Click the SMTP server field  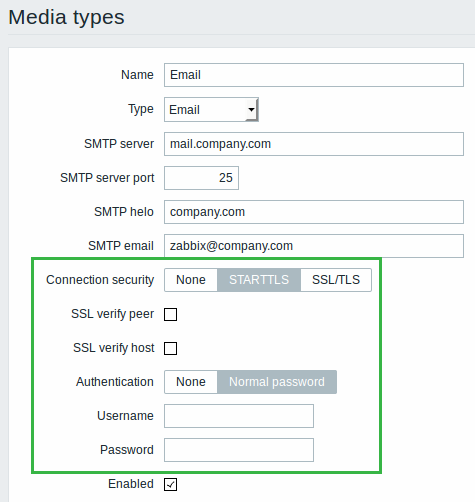[x=314, y=144]
